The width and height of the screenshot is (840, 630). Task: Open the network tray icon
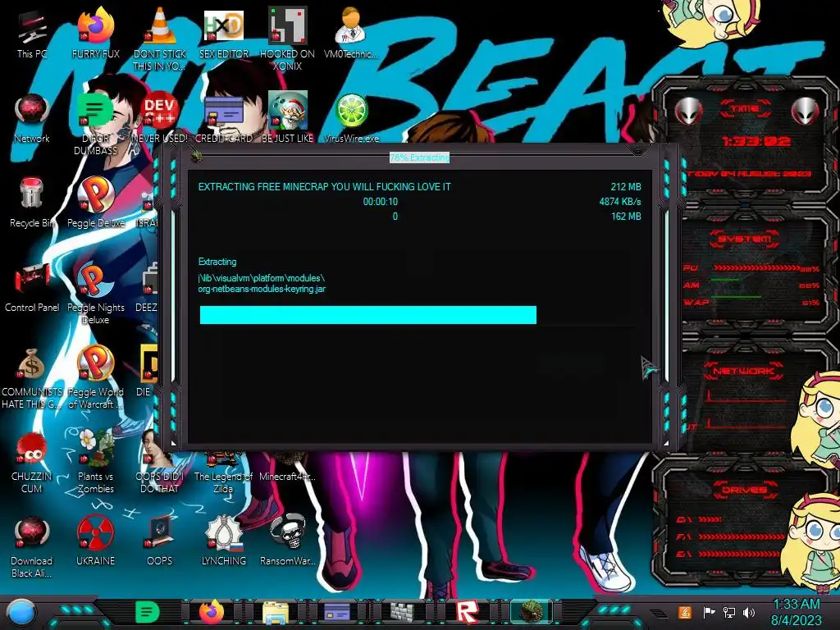tap(729, 612)
